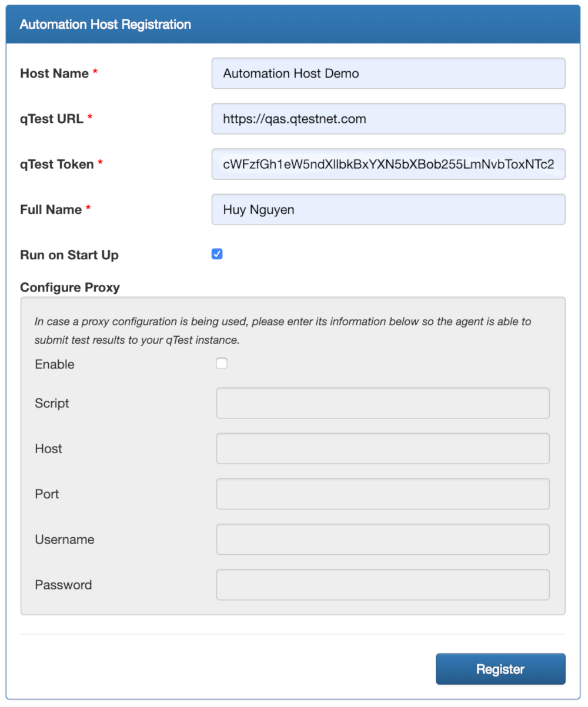Select the proxy Password field

click(382, 584)
